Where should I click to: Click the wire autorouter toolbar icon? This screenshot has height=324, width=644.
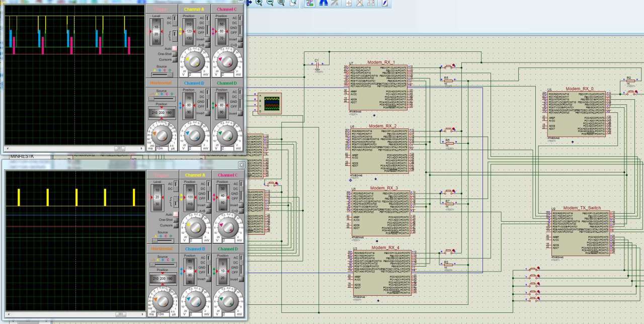pyautogui.click(x=310, y=3)
